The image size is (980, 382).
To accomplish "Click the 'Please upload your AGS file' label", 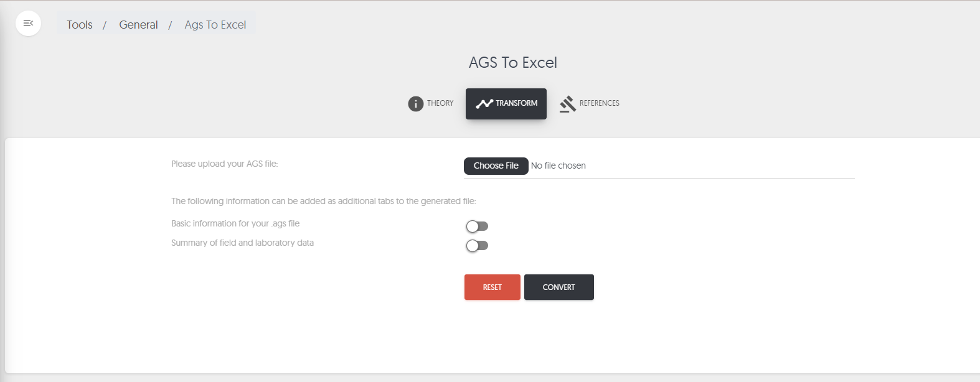I will 224,164.
